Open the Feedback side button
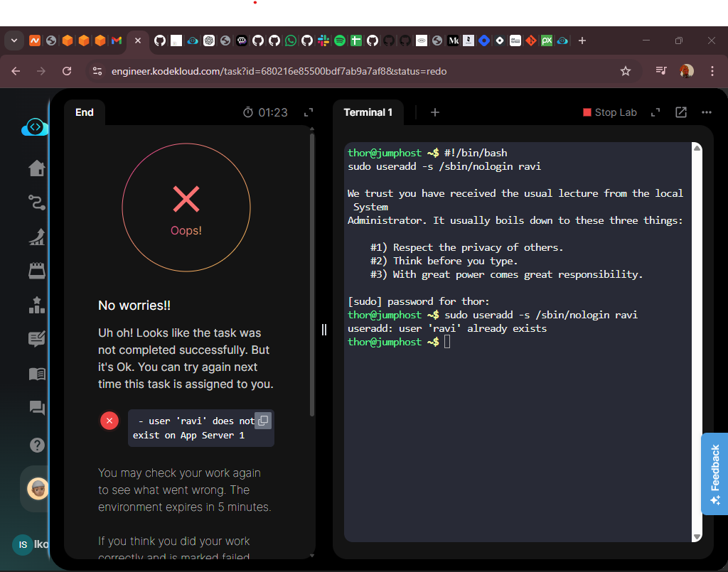The image size is (728, 572). [714, 474]
